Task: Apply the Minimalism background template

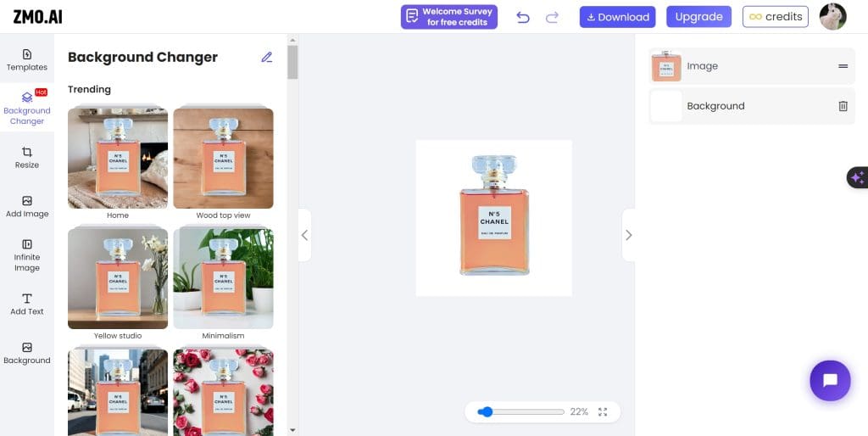Action: pyautogui.click(x=223, y=279)
